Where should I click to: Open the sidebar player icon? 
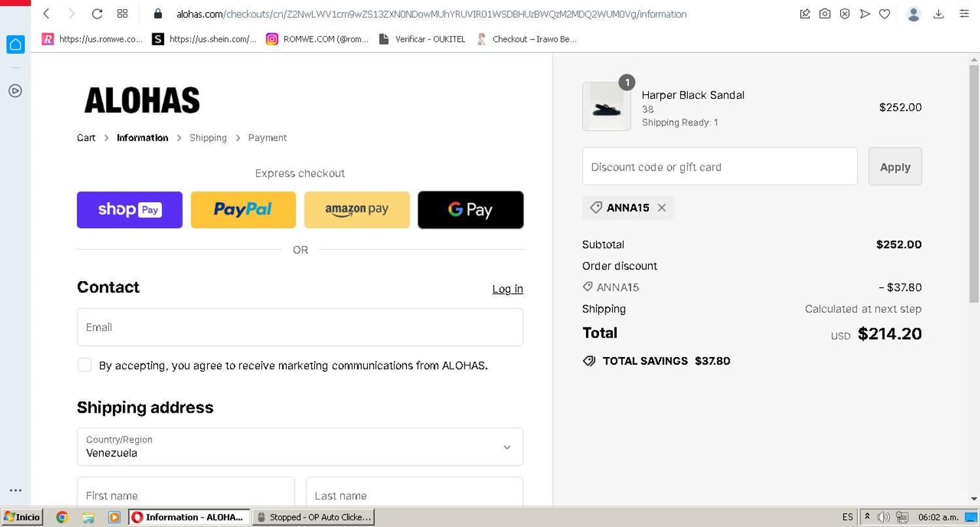(16, 91)
